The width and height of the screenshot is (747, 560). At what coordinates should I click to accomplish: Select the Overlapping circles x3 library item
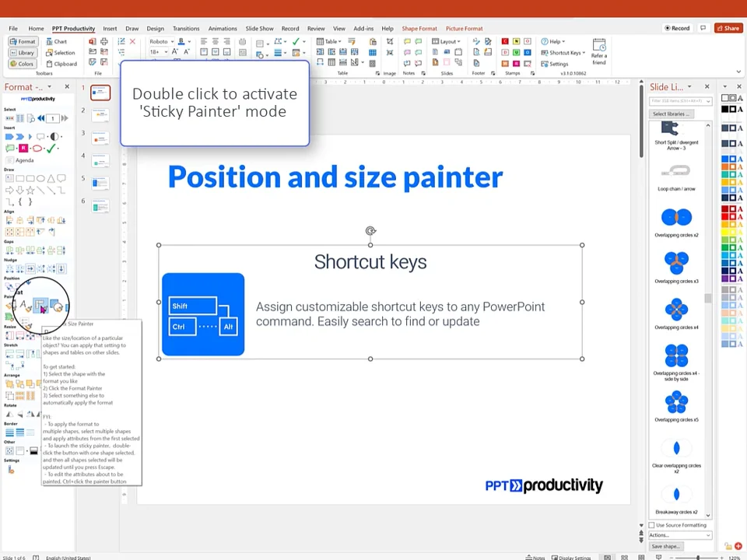click(676, 266)
